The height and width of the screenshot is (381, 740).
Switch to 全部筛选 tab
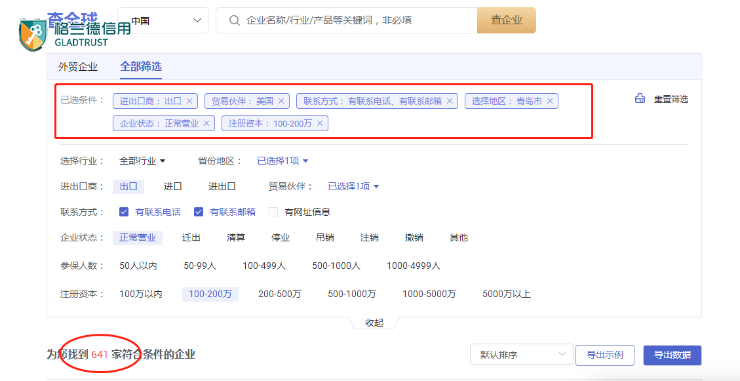[x=141, y=67]
